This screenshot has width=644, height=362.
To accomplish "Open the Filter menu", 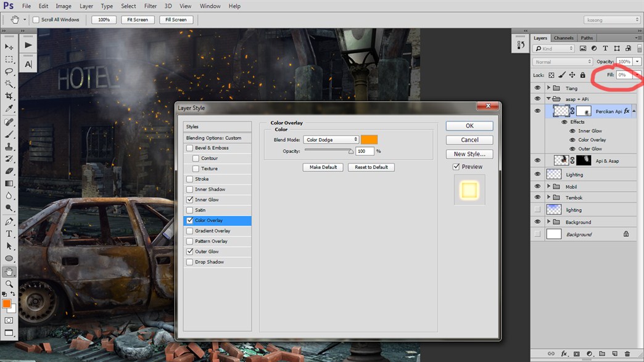I will (x=151, y=6).
